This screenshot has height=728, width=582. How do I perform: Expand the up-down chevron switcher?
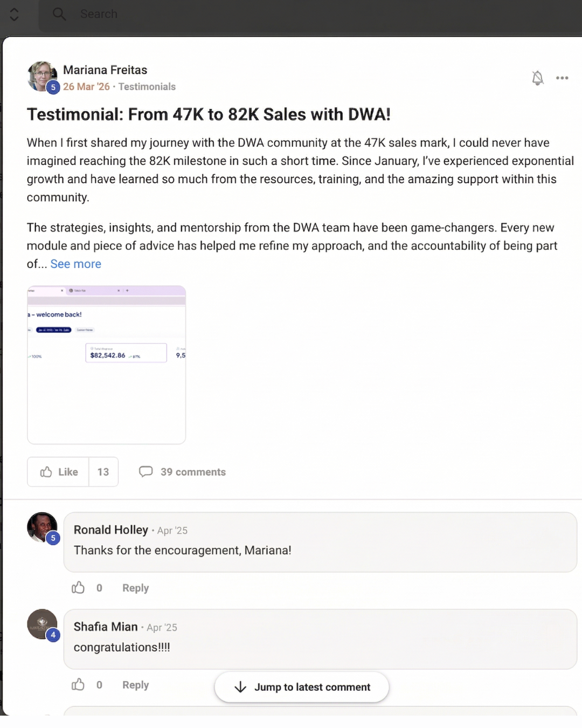pyautogui.click(x=15, y=14)
